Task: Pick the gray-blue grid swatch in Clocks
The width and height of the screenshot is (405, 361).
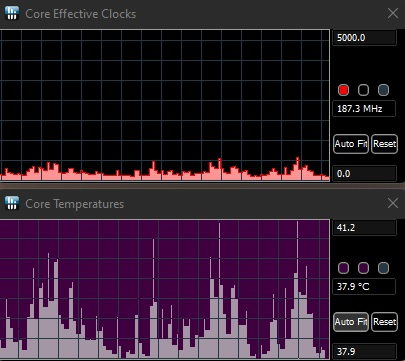Action: pos(383,90)
